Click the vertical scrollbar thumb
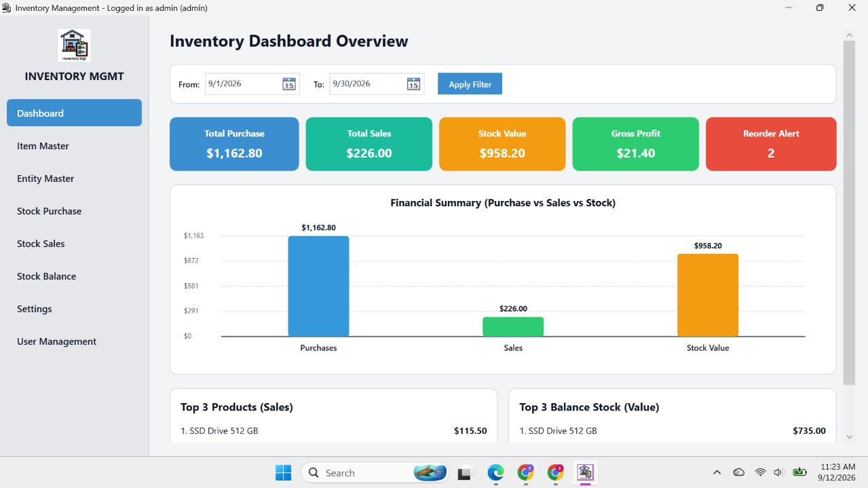868x488 pixels. point(849,212)
